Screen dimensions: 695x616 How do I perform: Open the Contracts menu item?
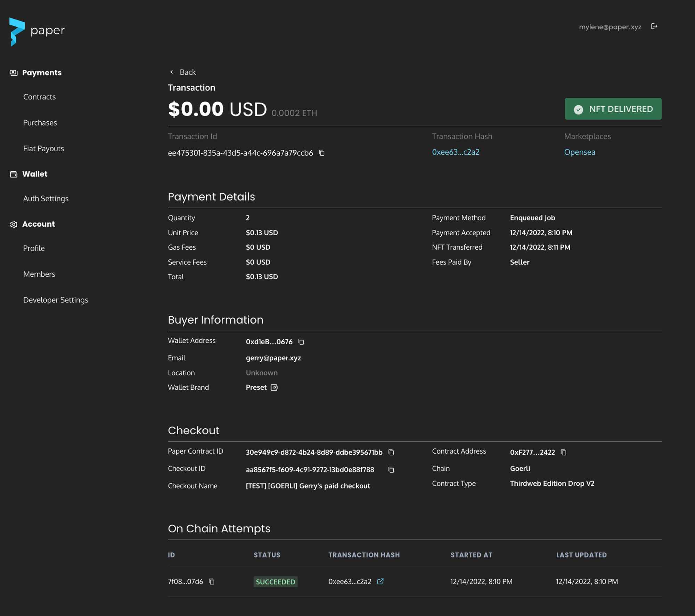39,97
